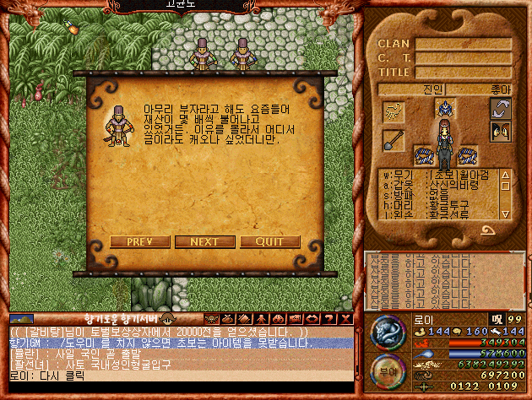Click the PREV button in dialog scroll
This screenshot has height=400, width=532.
(x=140, y=241)
